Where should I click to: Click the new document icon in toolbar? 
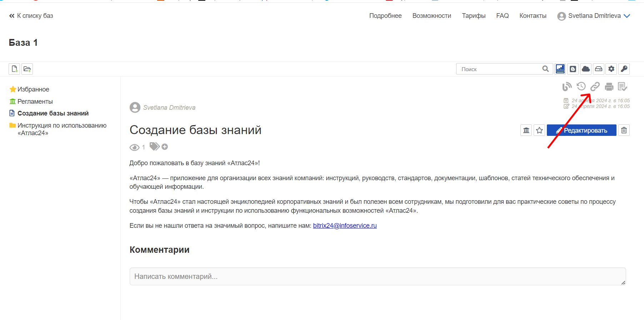click(14, 69)
